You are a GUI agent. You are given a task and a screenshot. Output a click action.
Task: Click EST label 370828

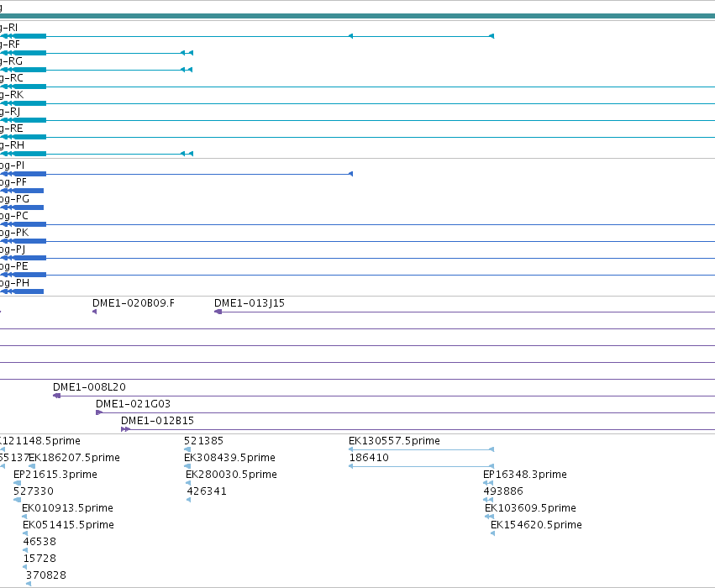46,575
